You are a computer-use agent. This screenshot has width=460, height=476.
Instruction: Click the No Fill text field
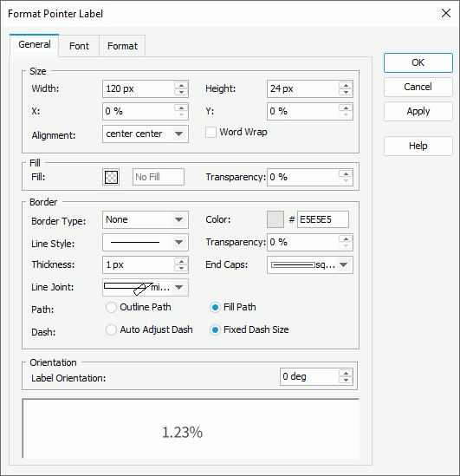coord(159,177)
